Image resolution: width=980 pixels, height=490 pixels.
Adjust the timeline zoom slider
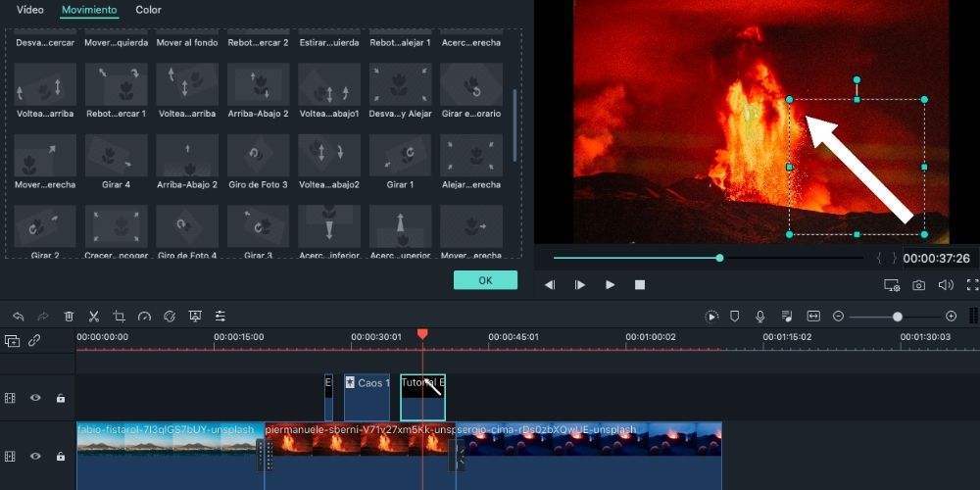point(898,317)
